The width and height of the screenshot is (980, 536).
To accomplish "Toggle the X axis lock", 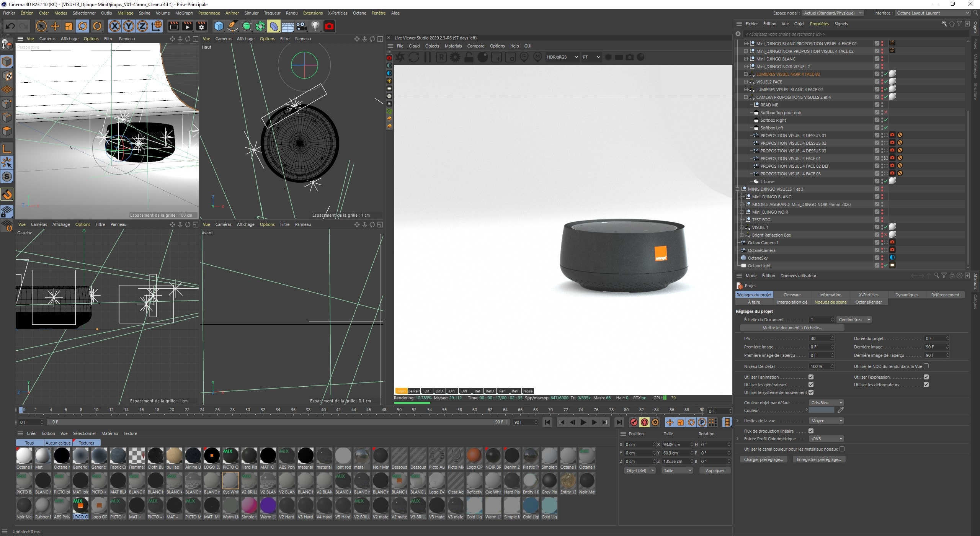I will [114, 26].
